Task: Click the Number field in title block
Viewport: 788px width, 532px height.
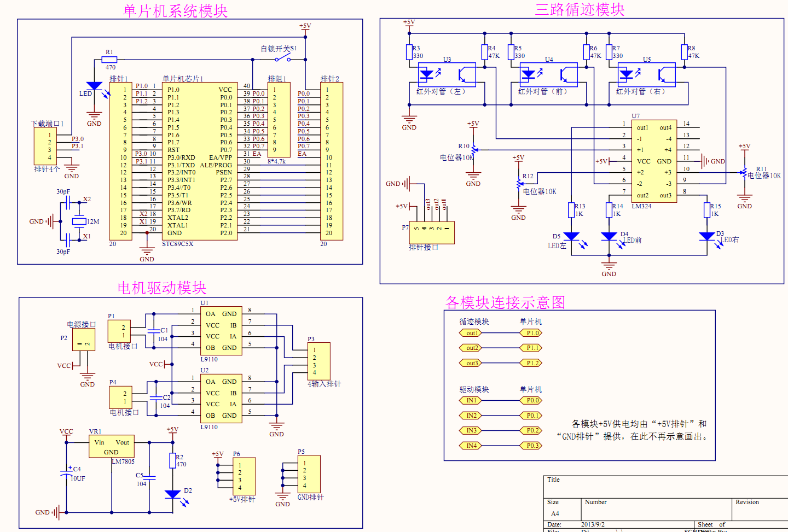Action: coord(656,510)
